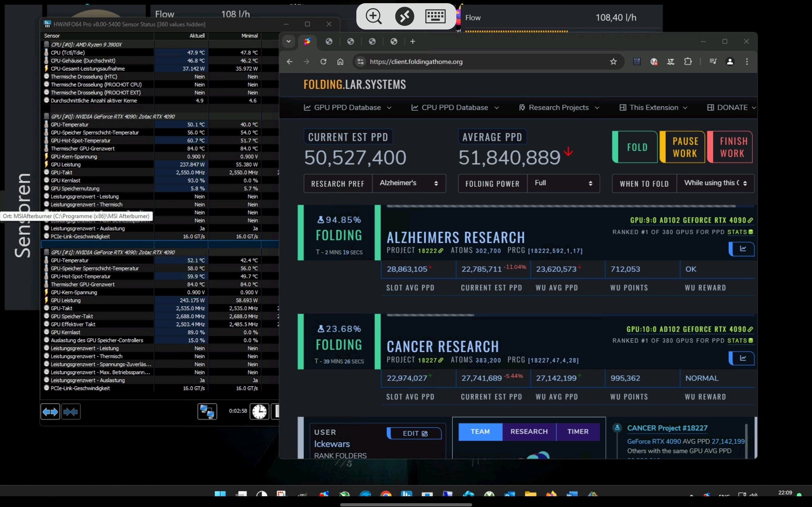Expand the Research Projects menu

tap(559, 108)
